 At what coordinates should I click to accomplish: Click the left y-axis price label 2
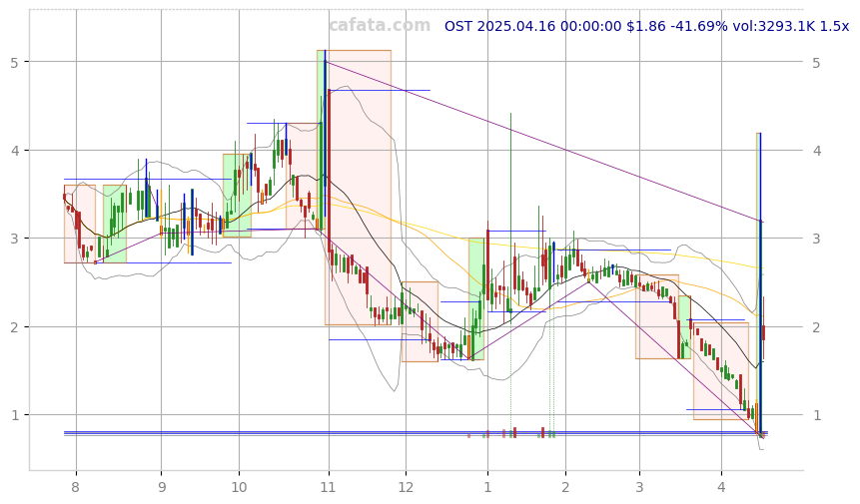(x=14, y=327)
